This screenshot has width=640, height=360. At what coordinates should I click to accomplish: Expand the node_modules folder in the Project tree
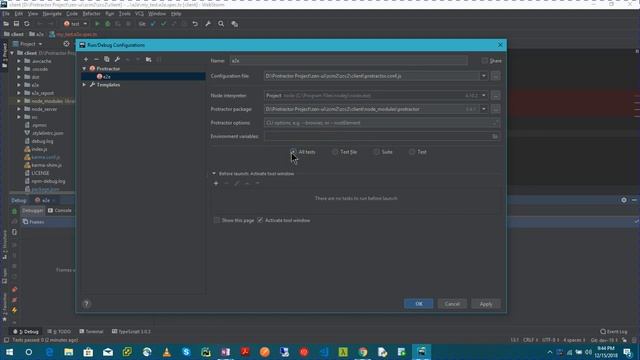[x=19, y=101]
